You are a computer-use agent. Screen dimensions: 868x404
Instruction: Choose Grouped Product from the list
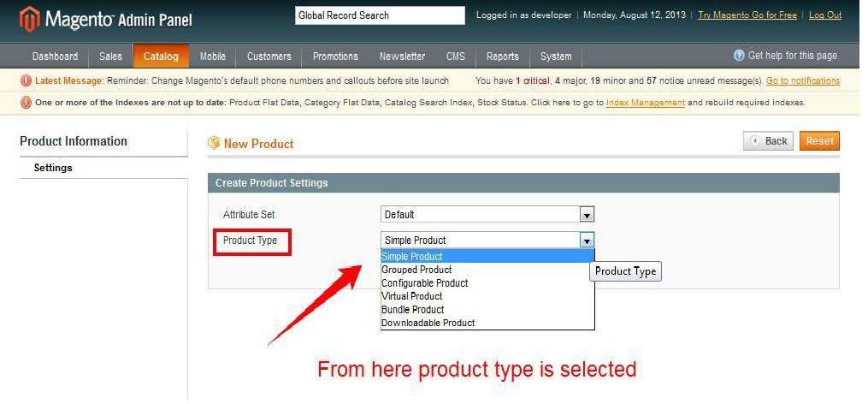click(487, 270)
